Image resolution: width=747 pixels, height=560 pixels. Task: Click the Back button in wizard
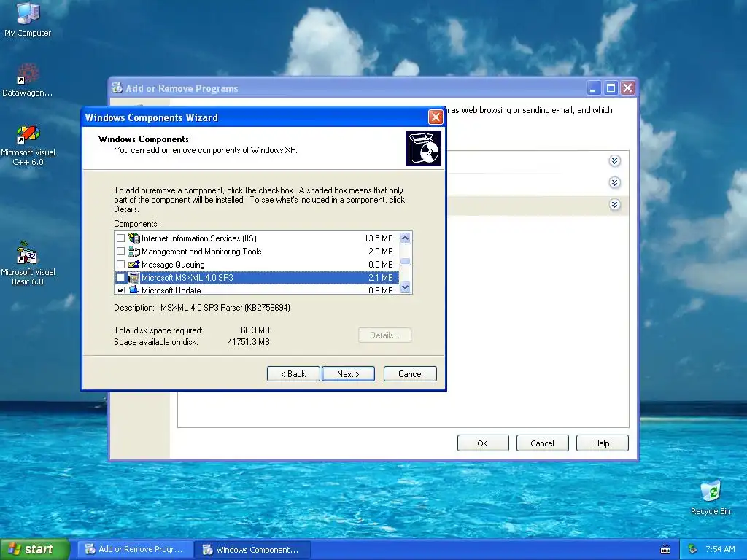point(293,374)
